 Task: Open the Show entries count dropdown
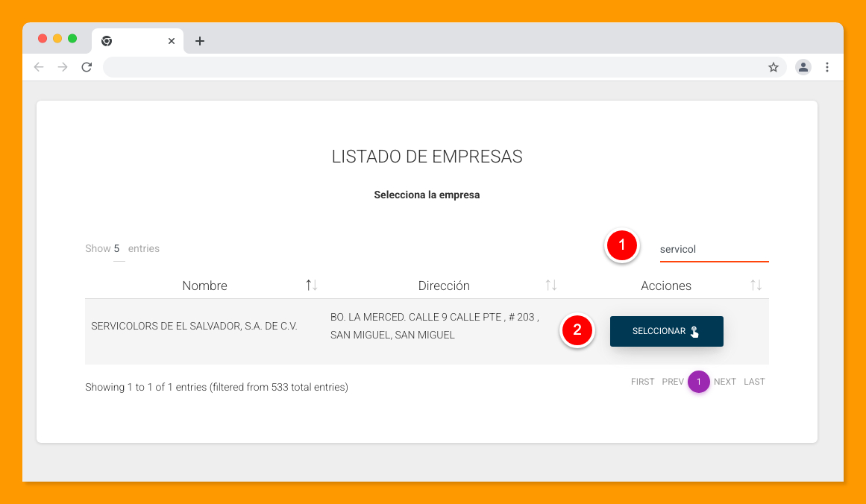[x=118, y=249]
